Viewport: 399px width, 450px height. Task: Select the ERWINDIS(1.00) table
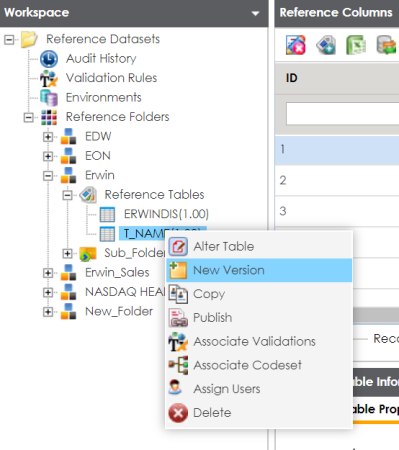click(x=166, y=214)
